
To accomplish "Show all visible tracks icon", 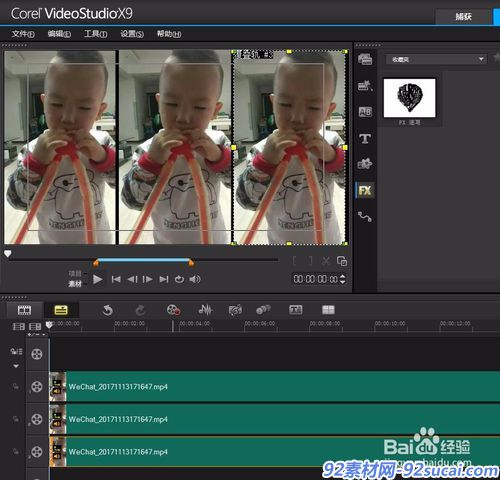I will click(18, 326).
